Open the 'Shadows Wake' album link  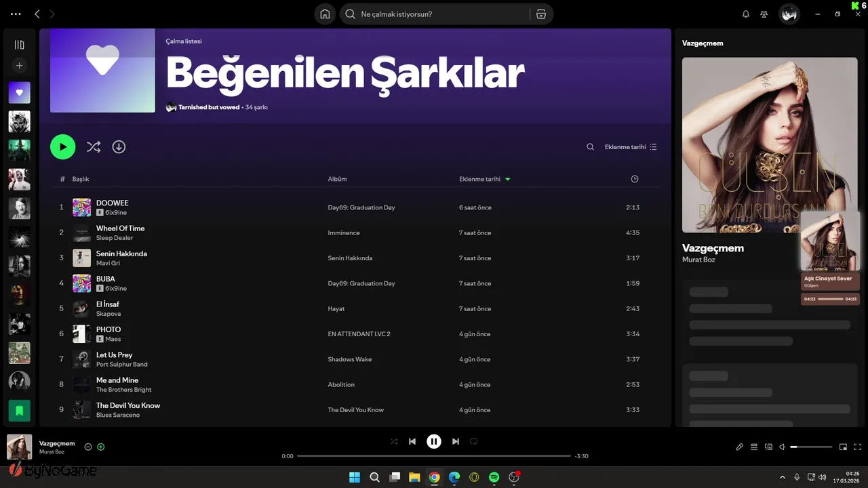pos(350,359)
